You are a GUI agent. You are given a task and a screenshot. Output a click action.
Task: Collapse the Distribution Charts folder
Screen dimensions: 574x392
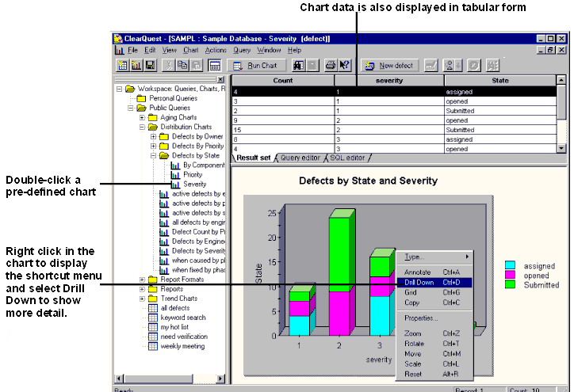pyautogui.click(x=143, y=127)
